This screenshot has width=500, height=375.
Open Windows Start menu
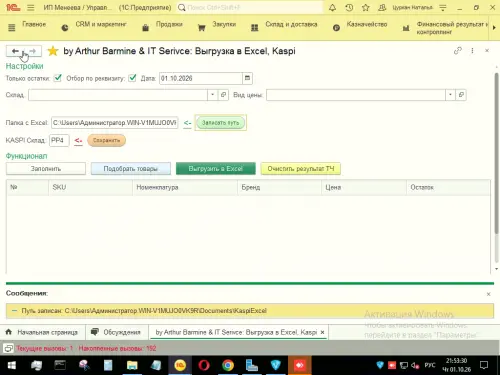(x=12, y=365)
